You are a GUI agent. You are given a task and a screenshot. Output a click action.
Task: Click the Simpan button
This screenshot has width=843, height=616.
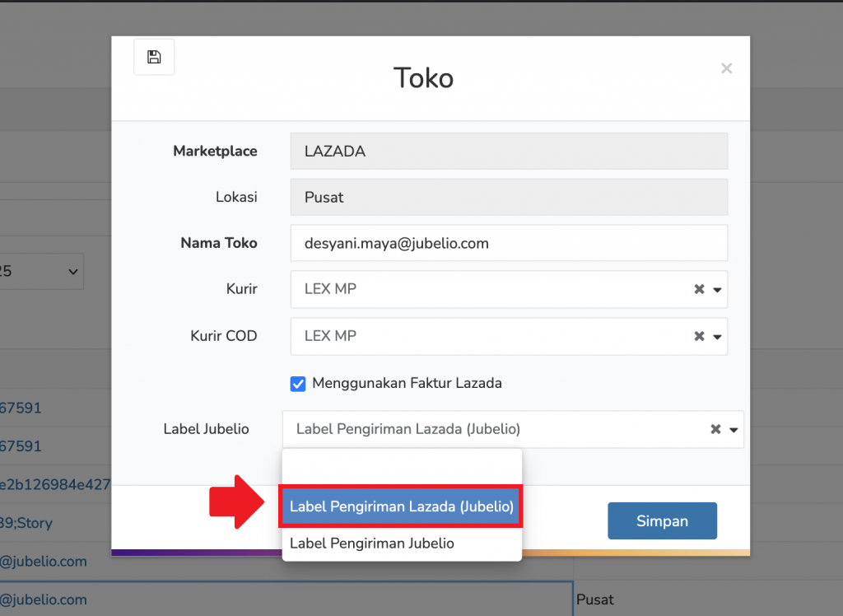(x=663, y=520)
